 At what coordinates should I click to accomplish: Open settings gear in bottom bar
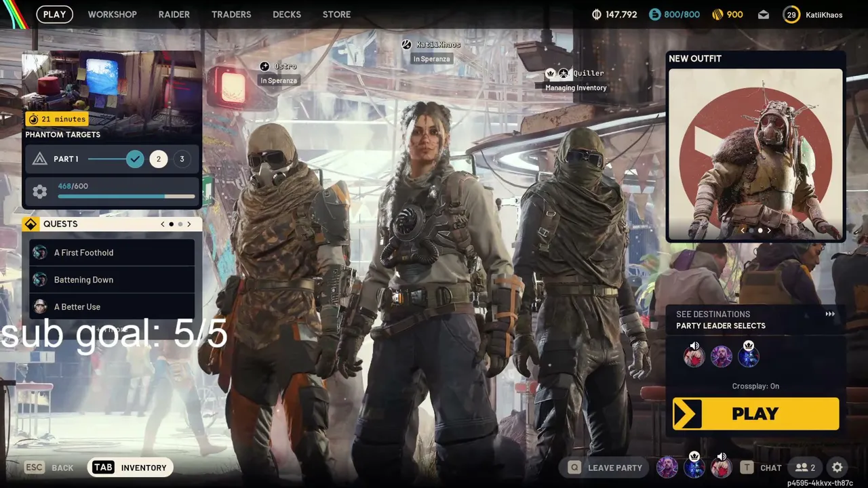click(837, 468)
